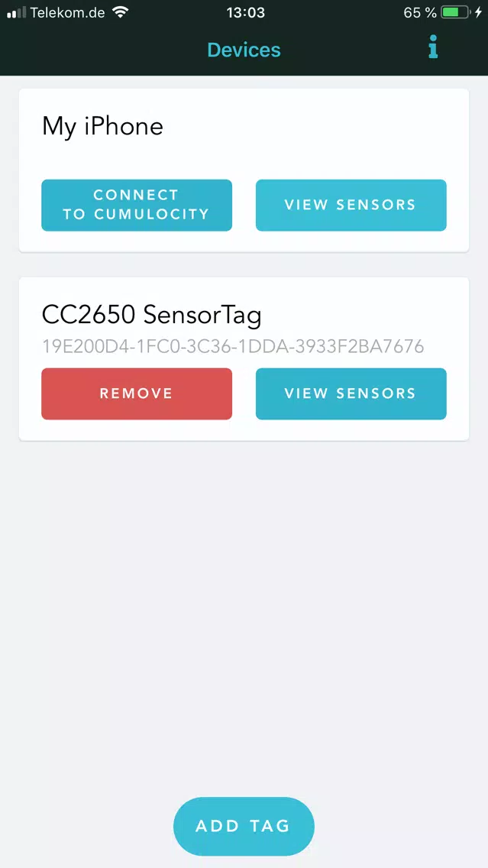
Task: Select the Devices header title
Action: (244, 50)
